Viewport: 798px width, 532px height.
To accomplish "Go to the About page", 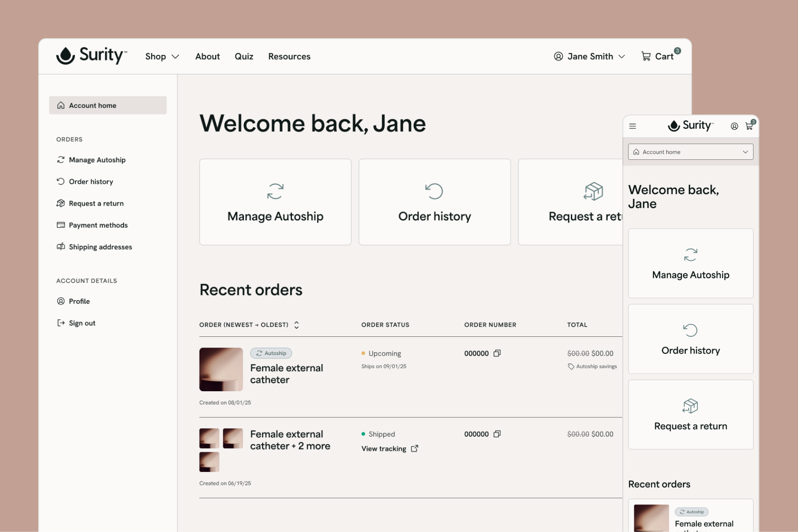I will pyautogui.click(x=207, y=56).
